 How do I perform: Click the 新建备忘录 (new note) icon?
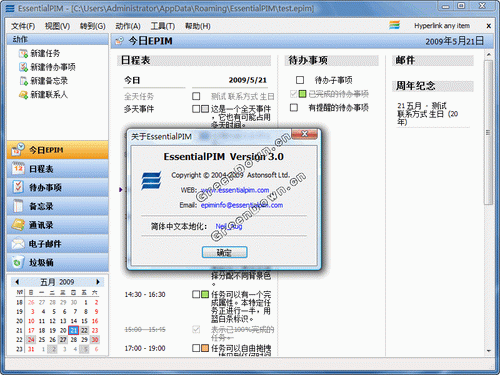23,81
